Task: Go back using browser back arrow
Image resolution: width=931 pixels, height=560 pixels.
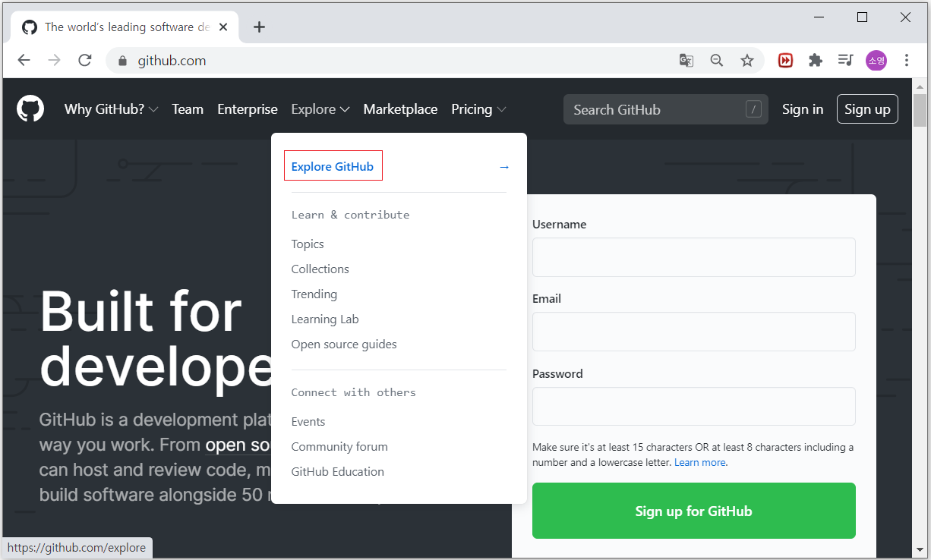Action: tap(24, 61)
